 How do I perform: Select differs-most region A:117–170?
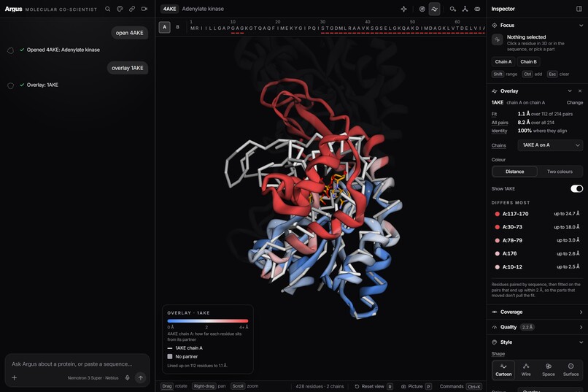537,214
